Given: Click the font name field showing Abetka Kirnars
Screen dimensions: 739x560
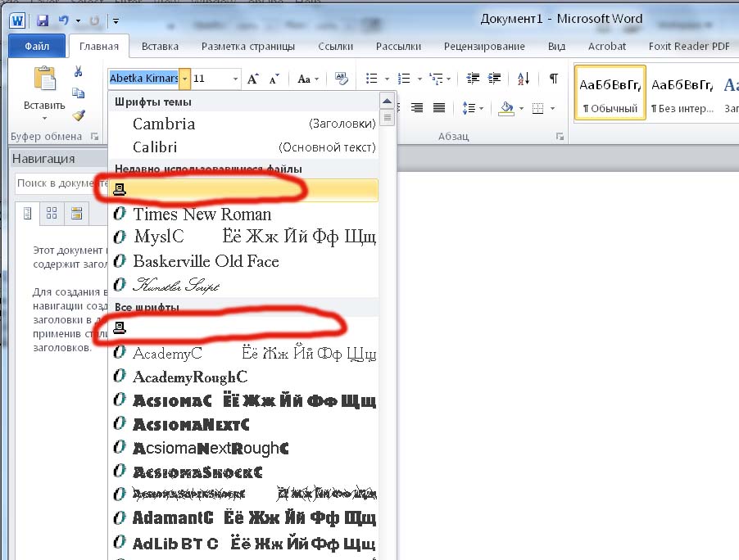Looking at the screenshot, I should coord(143,78).
